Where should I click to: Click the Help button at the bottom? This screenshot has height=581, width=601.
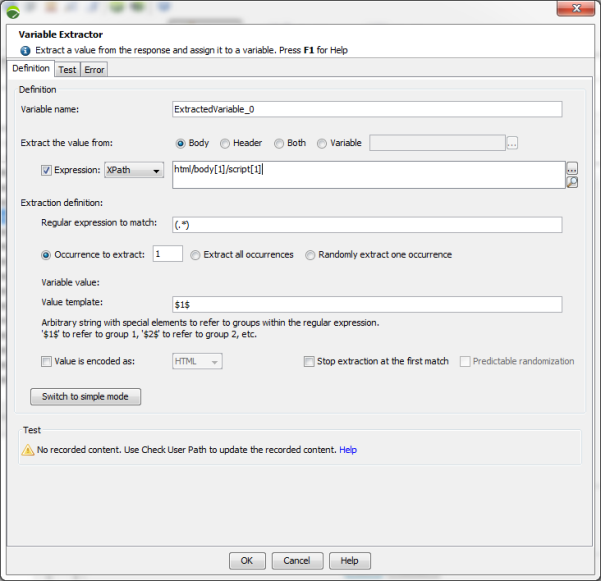(350, 561)
